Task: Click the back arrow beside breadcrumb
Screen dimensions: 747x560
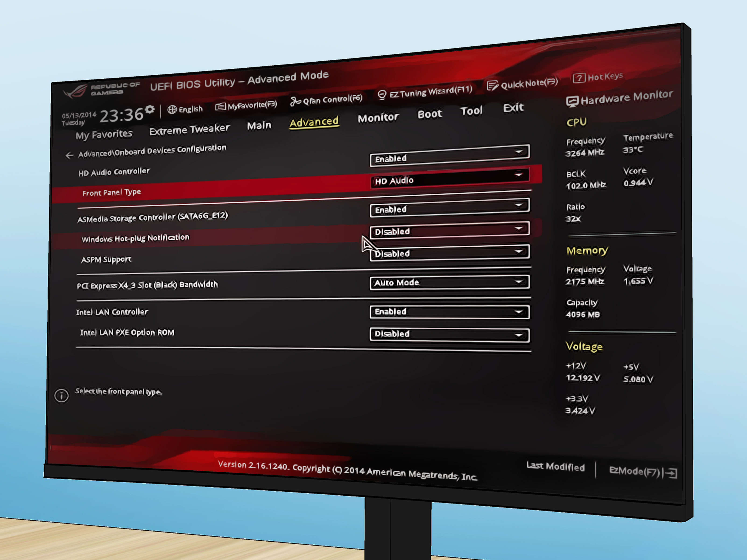Action: 69,155
